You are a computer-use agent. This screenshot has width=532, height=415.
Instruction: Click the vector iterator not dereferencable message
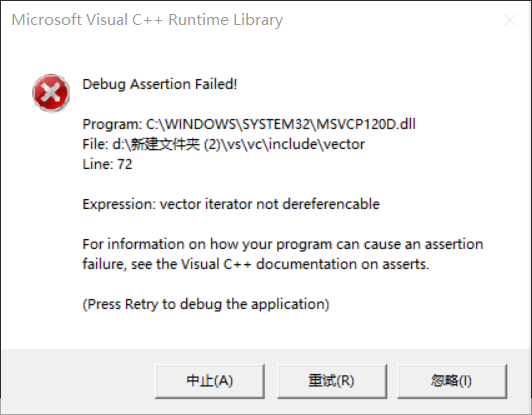(x=270, y=204)
